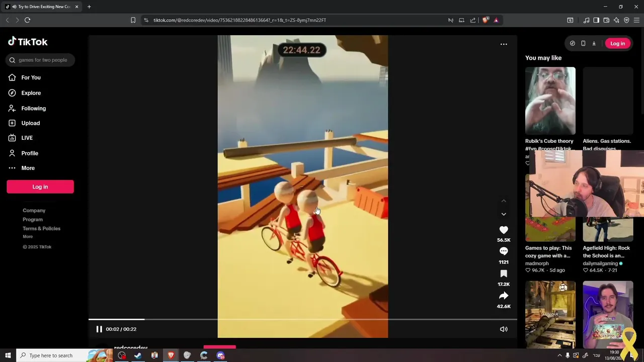Viewport: 644px width, 362px height.
Task: Go to next video down chevron
Action: tap(504, 214)
